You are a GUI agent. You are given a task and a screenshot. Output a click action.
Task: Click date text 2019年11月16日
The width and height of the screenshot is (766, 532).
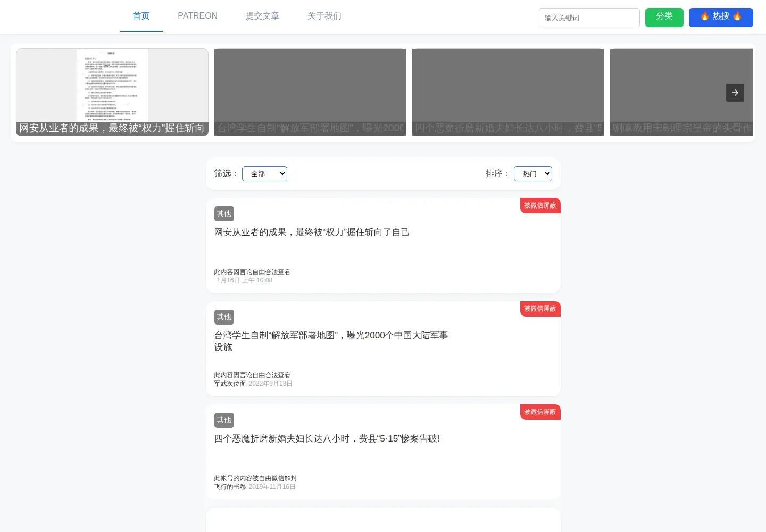(x=272, y=487)
